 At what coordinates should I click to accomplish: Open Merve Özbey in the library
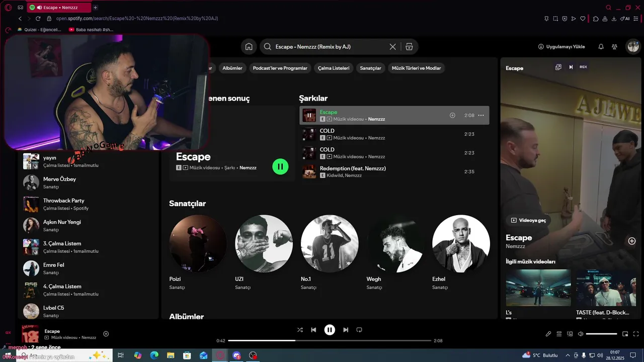point(88,183)
